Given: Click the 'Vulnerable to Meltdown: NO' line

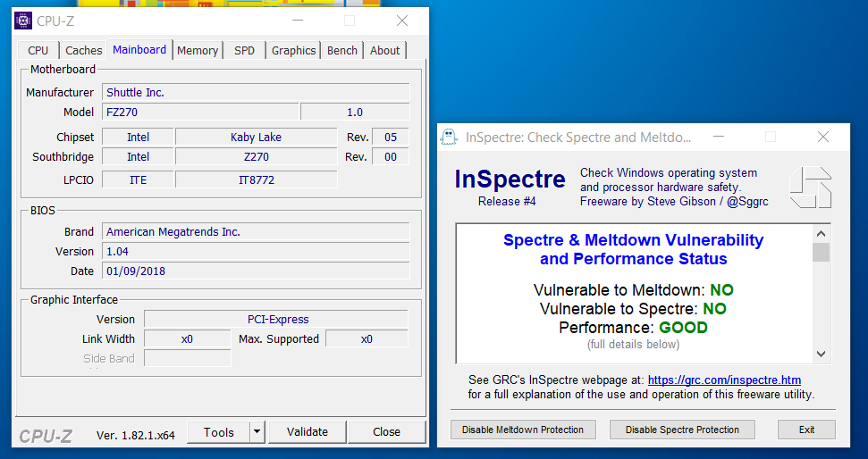Looking at the screenshot, I should pos(633,290).
